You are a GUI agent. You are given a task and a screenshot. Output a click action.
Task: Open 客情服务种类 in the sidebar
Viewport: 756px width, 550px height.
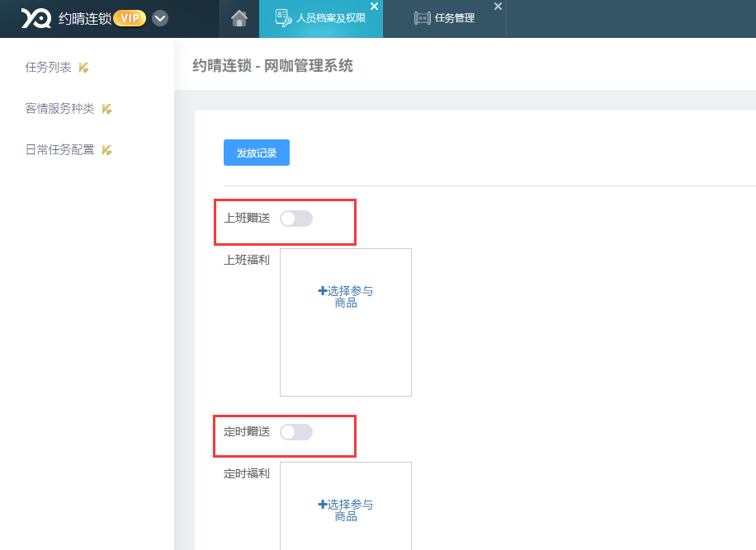[59, 108]
